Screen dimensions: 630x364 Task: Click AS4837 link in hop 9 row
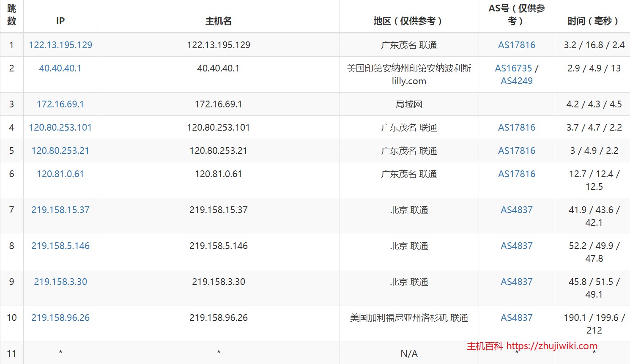[517, 282]
